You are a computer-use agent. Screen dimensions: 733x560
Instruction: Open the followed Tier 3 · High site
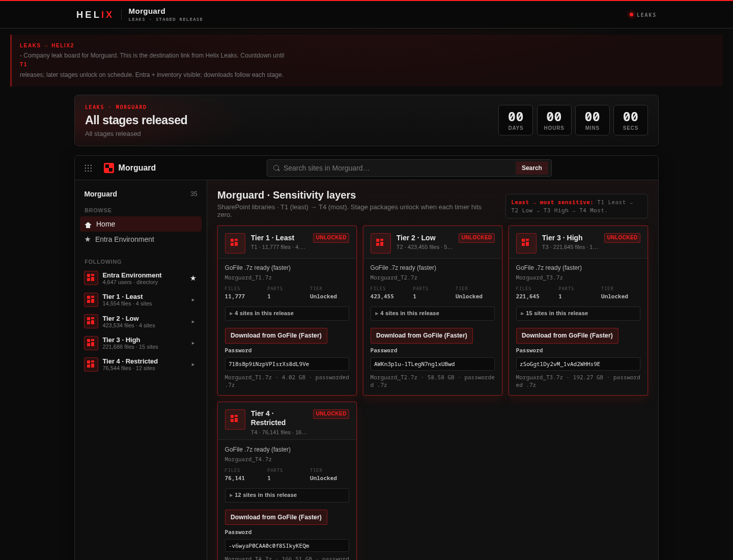pyautogui.click(x=140, y=343)
